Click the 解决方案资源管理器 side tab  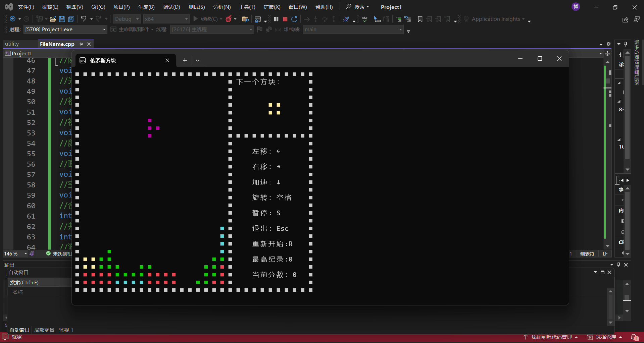pyautogui.click(x=636, y=62)
